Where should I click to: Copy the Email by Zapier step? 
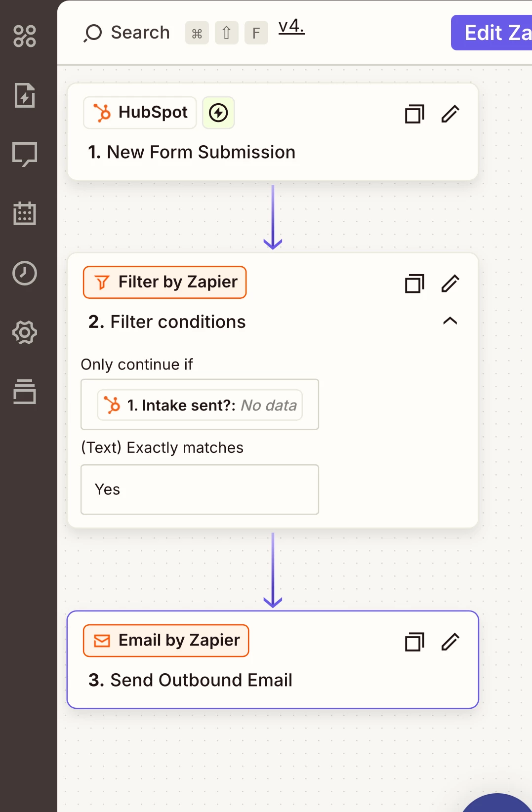[414, 642]
